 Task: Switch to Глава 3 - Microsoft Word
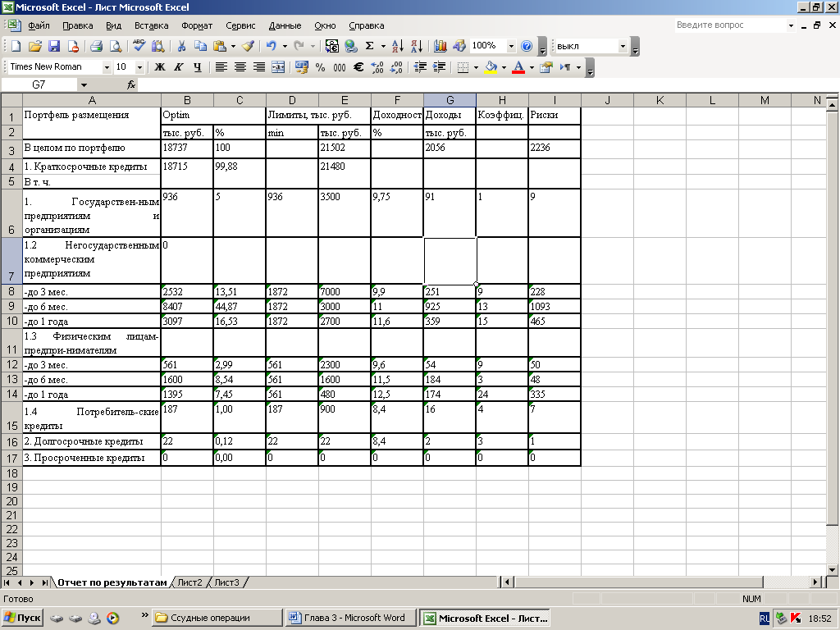click(x=349, y=618)
